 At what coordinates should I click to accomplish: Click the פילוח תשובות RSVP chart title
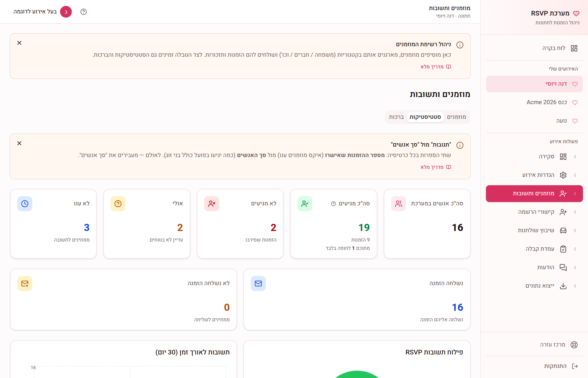[434, 352]
